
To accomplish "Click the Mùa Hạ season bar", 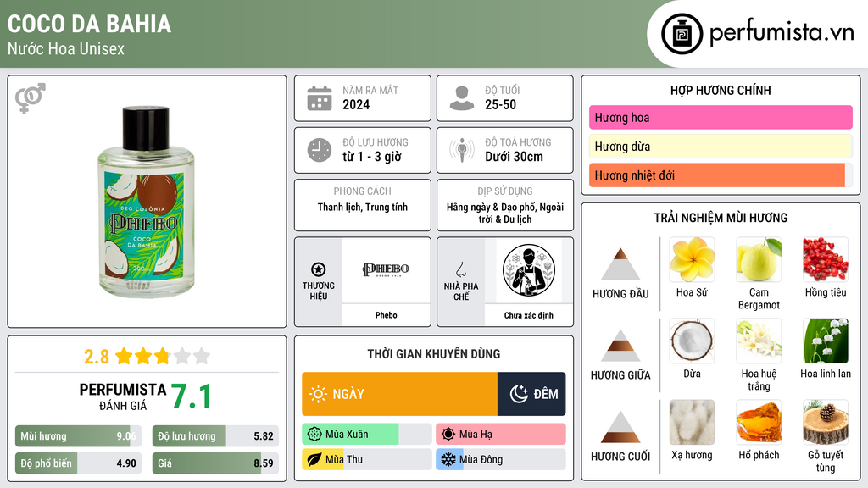I will 501,435.
